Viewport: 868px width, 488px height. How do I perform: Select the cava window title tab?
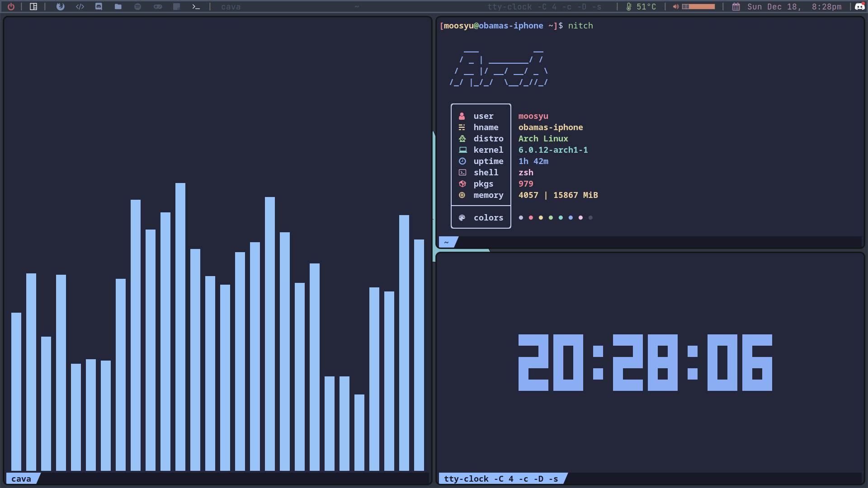coord(21,479)
